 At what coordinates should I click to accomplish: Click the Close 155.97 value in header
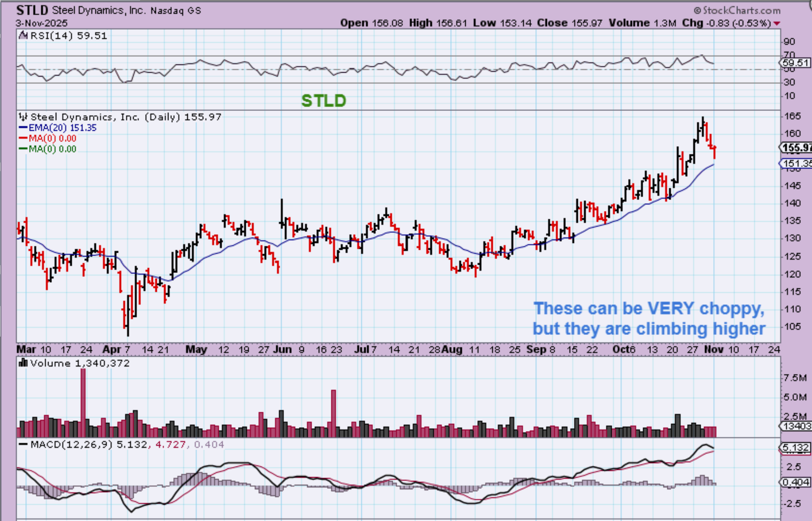[x=570, y=23]
